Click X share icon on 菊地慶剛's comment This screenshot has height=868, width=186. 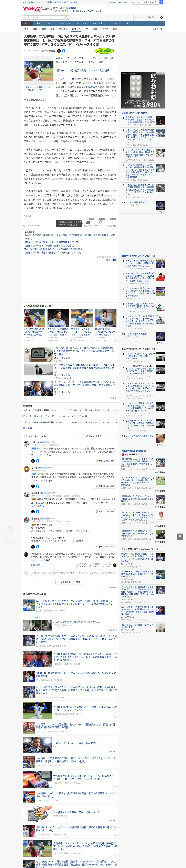(x=33, y=512)
